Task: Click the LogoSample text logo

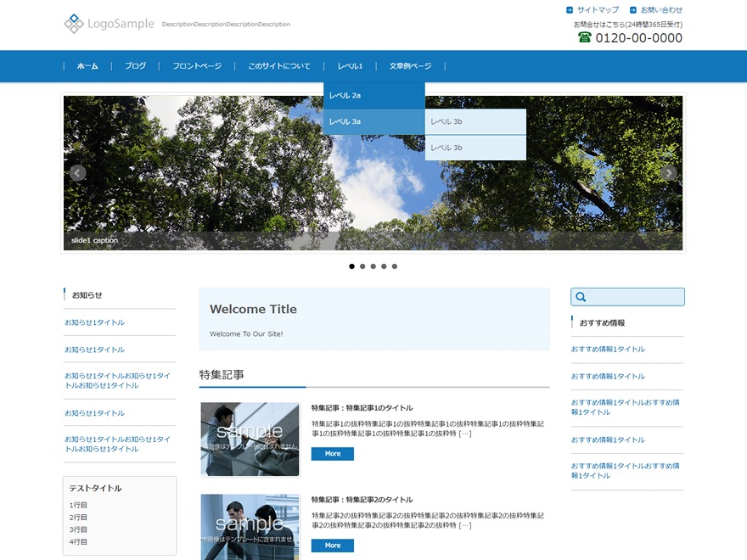Action: [x=121, y=24]
